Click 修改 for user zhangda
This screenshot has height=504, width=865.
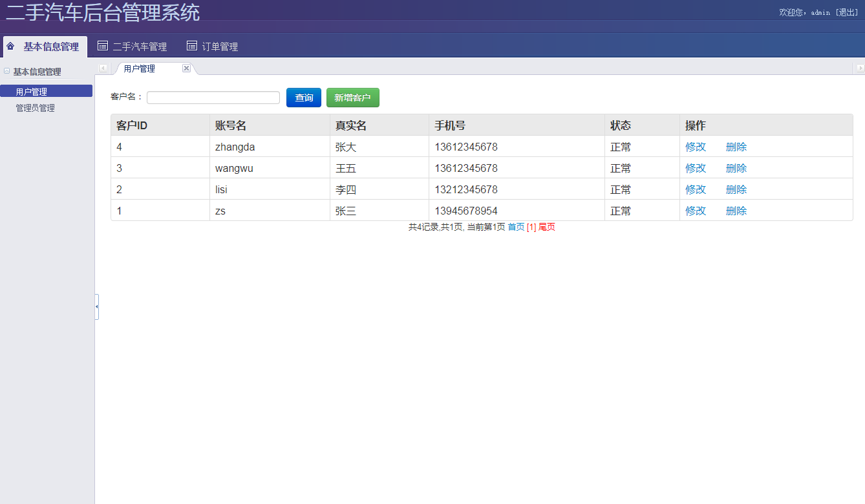click(x=696, y=147)
